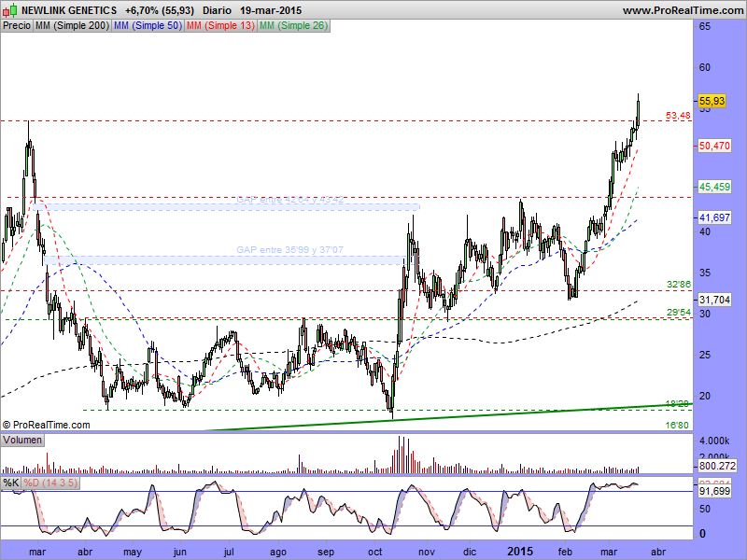Screen dimensions: 747x560
Task: Click the 16'80 trendline level label
Action: [677, 425]
